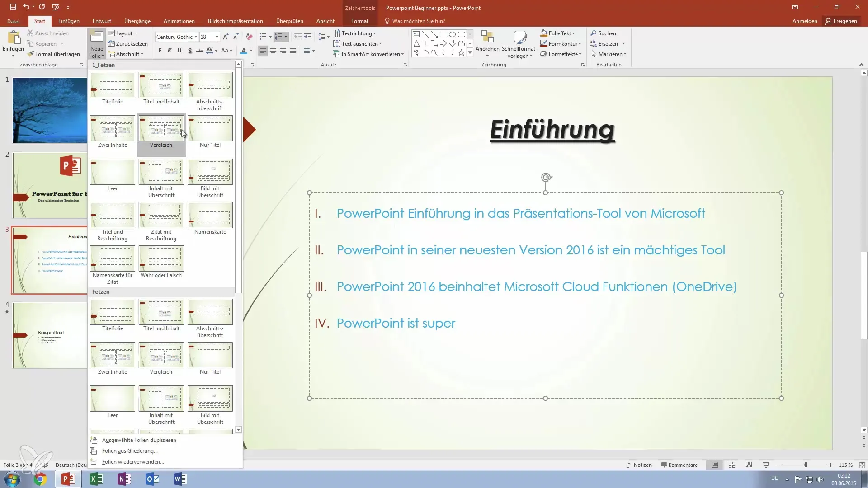The height and width of the screenshot is (488, 868).
Task: Align text right
Action: (283, 51)
